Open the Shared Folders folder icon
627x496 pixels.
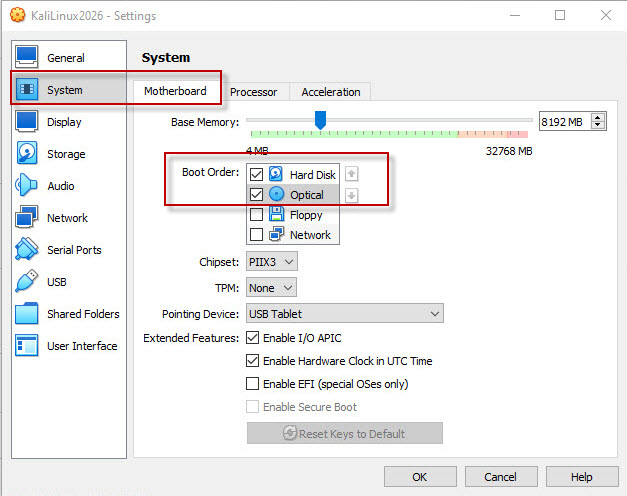point(27,313)
